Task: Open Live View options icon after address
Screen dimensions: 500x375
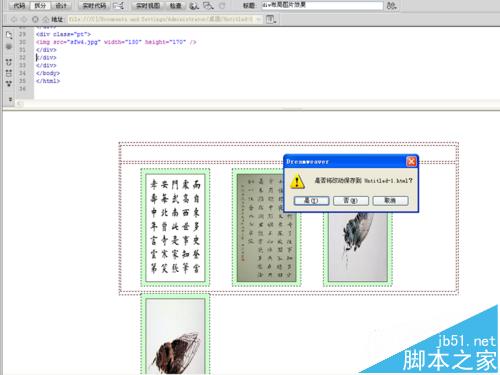Action: click(271, 19)
